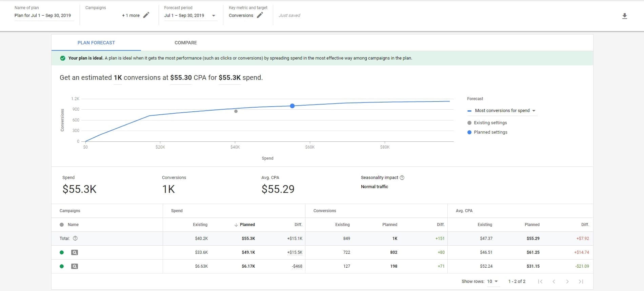Click the +$15.5K spend diff link
The image size is (644, 291).
[295, 252]
